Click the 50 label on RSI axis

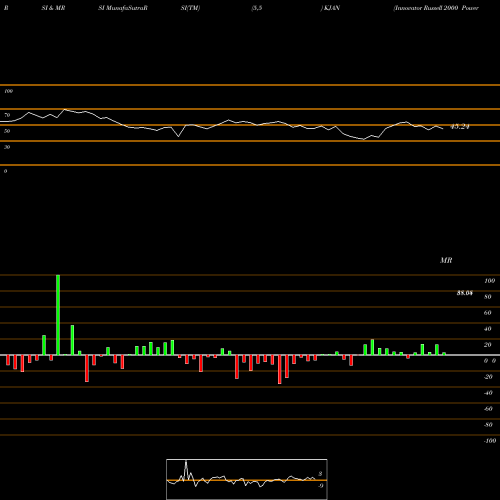(x=7, y=131)
